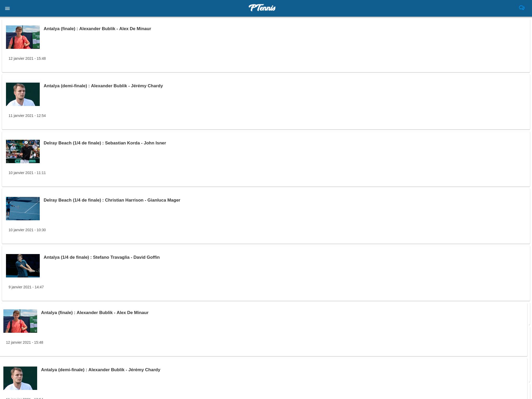This screenshot has width=532, height=399.
Task: Open Antalya Travaglia - Goffin article
Action: pyautogui.click(x=102, y=257)
